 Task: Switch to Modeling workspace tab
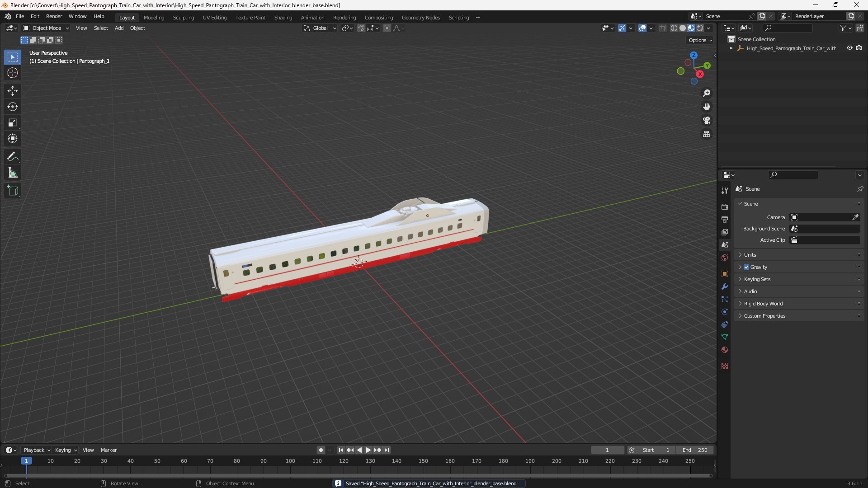(x=154, y=18)
